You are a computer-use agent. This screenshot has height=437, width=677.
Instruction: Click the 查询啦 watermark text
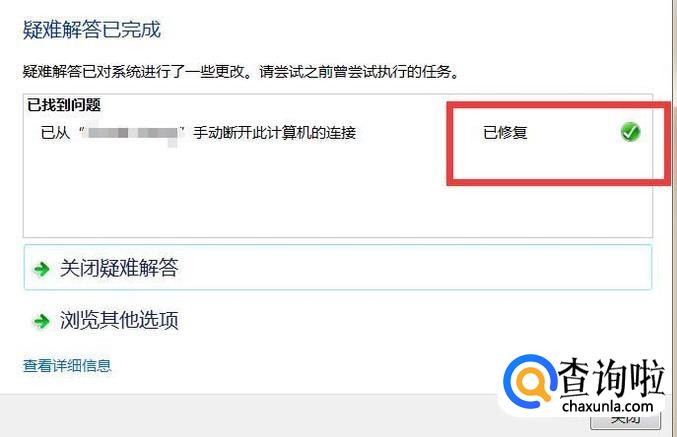[611, 377]
